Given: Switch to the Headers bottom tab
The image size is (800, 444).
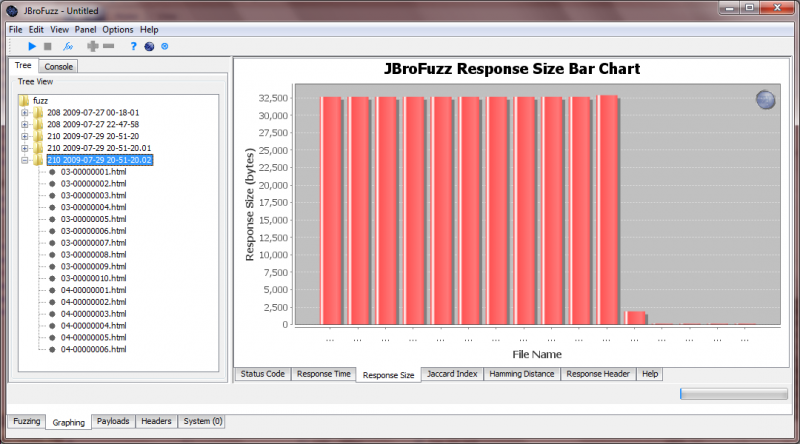Looking at the screenshot, I should (x=156, y=421).
